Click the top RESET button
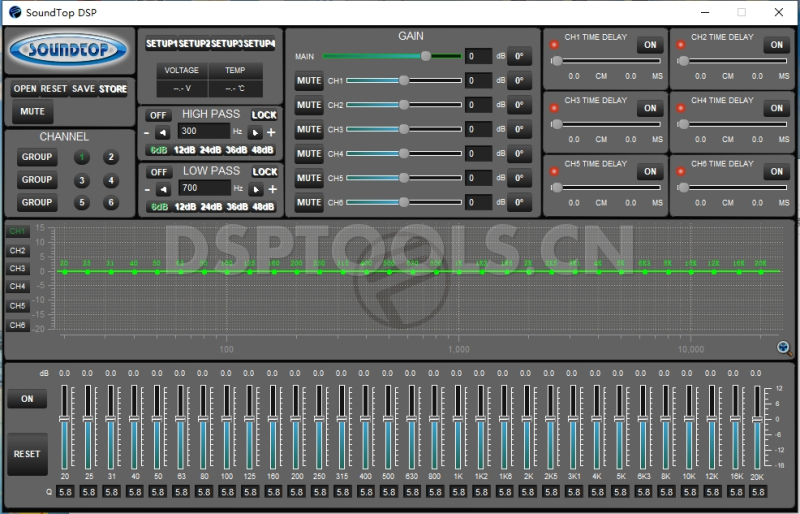Viewport: 800px width, 514px height. click(x=54, y=89)
